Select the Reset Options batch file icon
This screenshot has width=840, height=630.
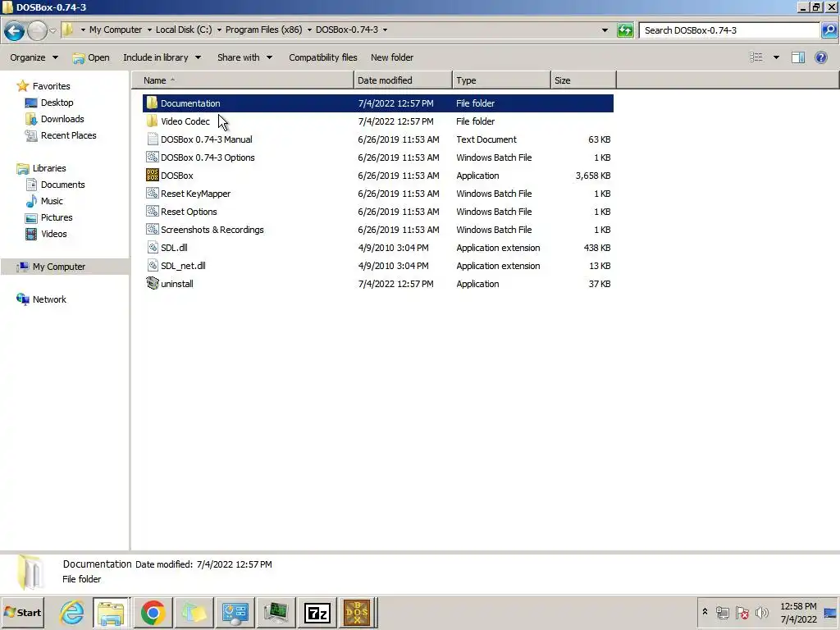point(152,211)
